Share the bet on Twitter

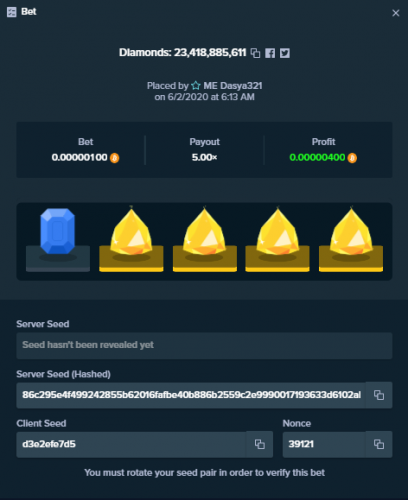(x=285, y=53)
